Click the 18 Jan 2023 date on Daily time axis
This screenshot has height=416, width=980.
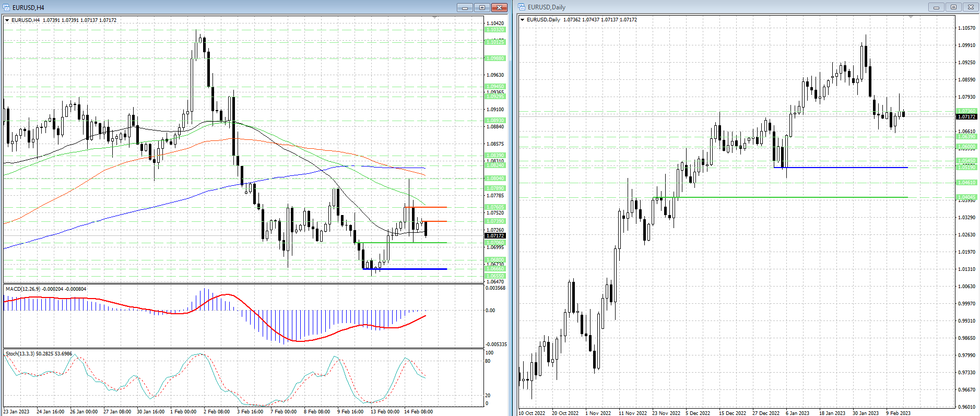click(832, 413)
